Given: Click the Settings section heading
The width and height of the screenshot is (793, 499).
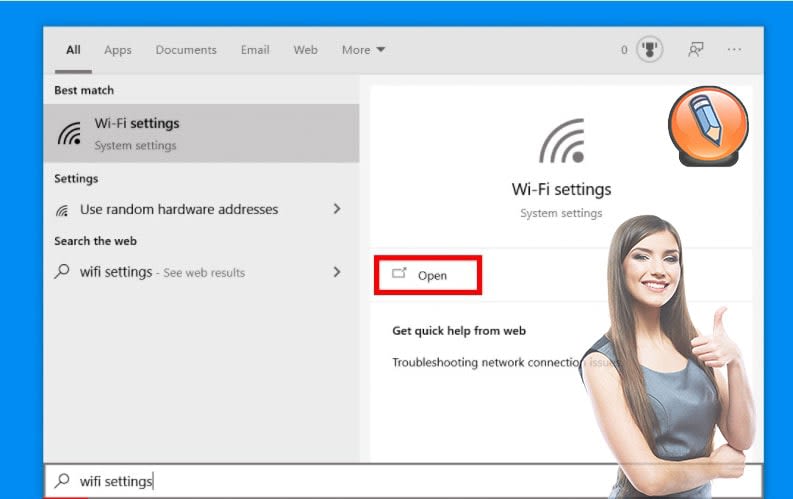Looking at the screenshot, I should click(76, 178).
